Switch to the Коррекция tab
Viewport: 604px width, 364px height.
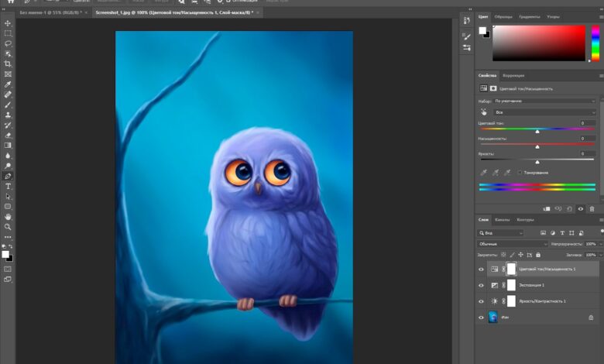click(513, 75)
